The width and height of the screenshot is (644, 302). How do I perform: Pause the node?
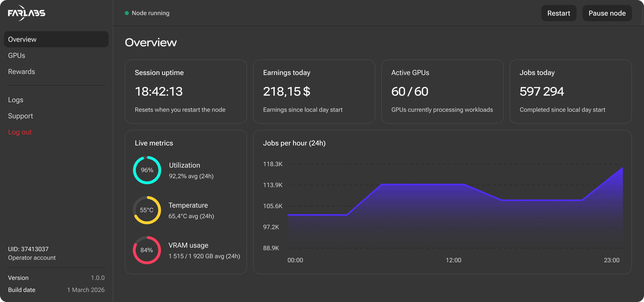[607, 13]
